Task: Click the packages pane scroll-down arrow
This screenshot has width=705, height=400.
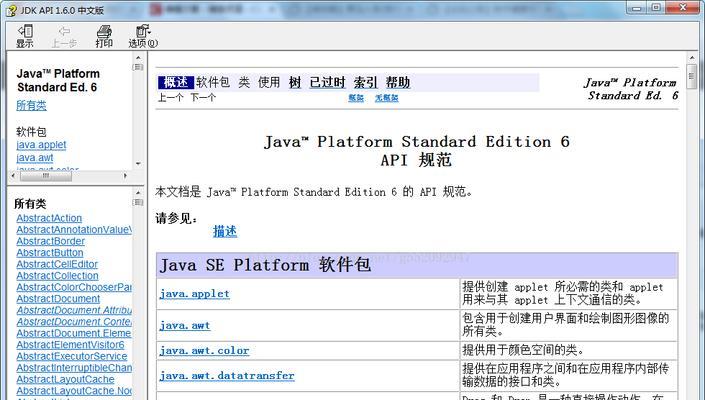Action: (x=138, y=164)
